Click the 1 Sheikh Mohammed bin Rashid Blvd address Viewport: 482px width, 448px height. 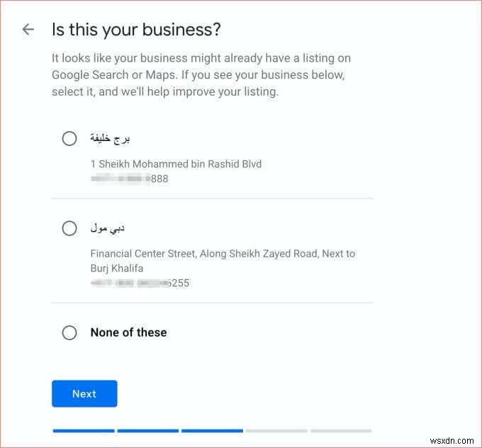[176, 164]
